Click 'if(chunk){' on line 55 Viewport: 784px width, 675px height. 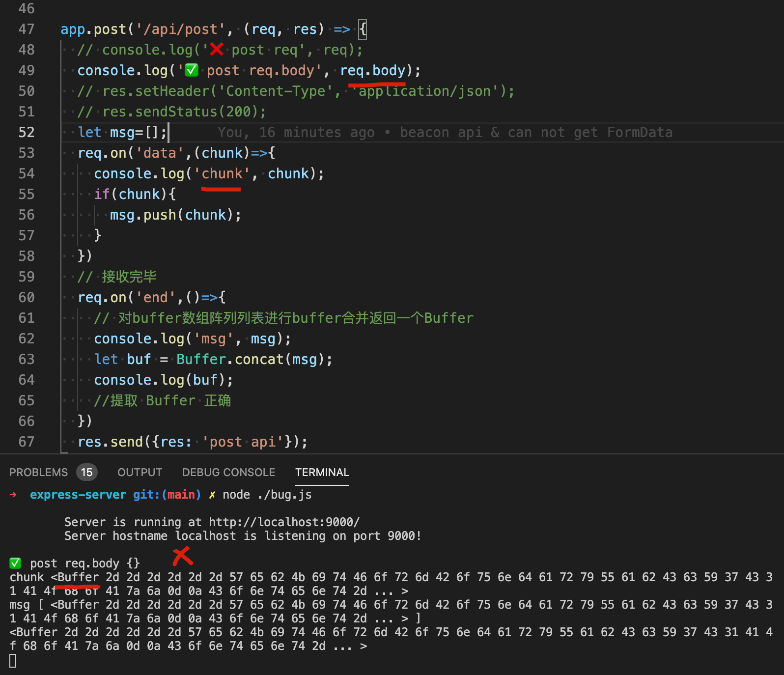135,194
